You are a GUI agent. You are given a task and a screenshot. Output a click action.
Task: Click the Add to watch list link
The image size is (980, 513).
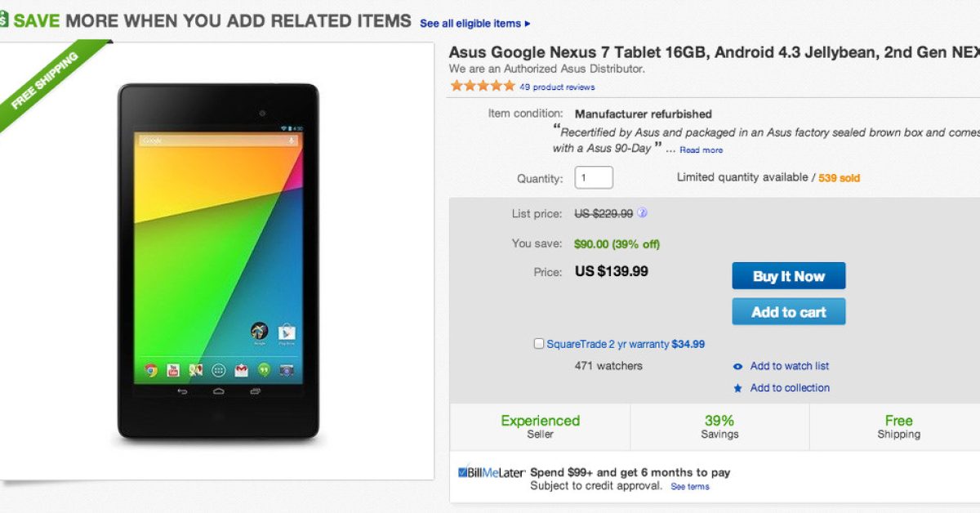tap(790, 366)
